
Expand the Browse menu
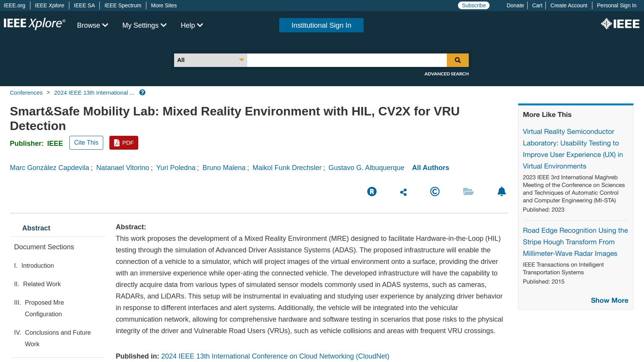(92, 25)
